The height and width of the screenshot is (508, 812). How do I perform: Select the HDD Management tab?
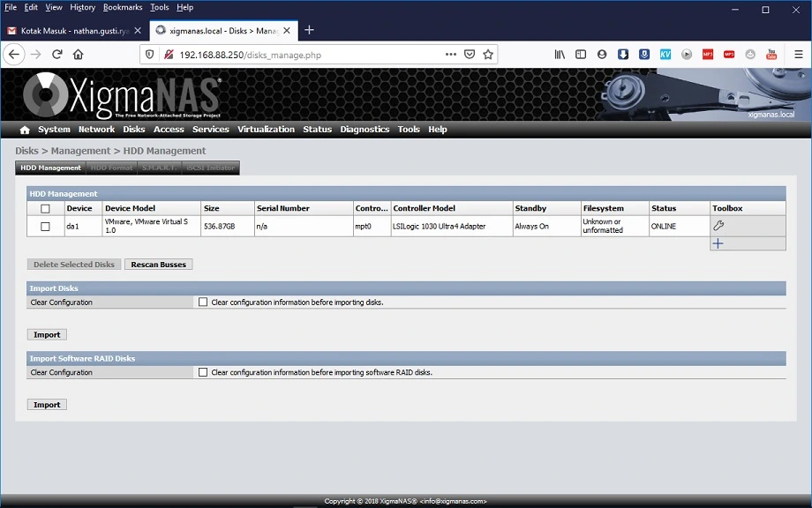pos(50,168)
